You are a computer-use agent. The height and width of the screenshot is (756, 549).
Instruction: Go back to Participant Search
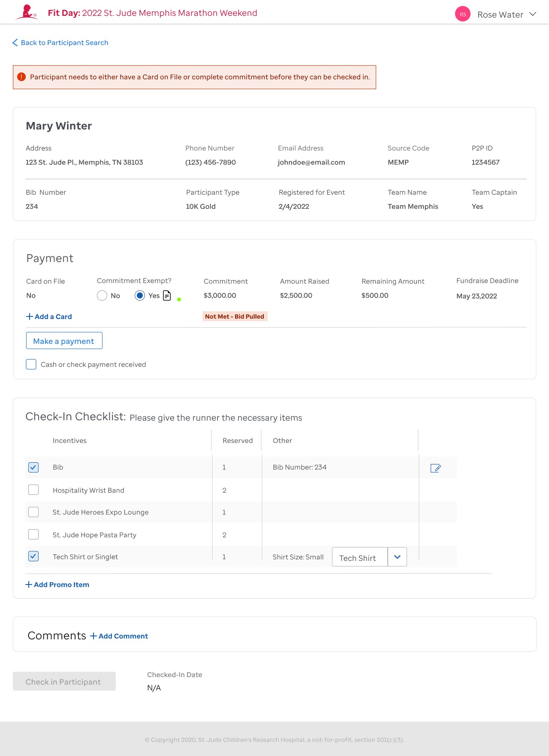click(x=64, y=42)
